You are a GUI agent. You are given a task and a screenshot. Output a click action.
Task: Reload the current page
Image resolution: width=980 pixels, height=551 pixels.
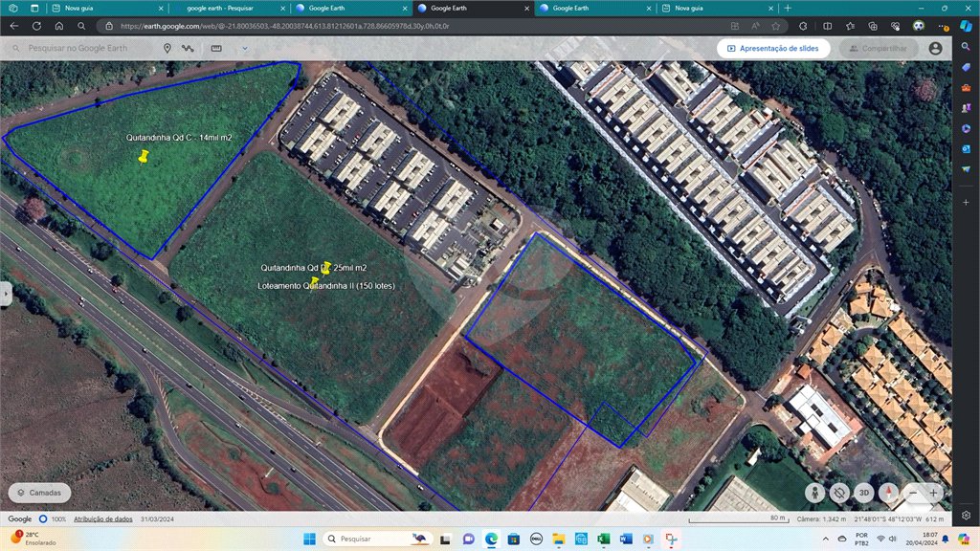(36, 26)
